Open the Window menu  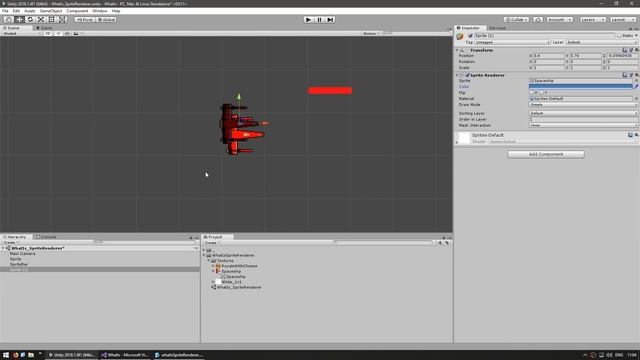click(x=100, y=11)
